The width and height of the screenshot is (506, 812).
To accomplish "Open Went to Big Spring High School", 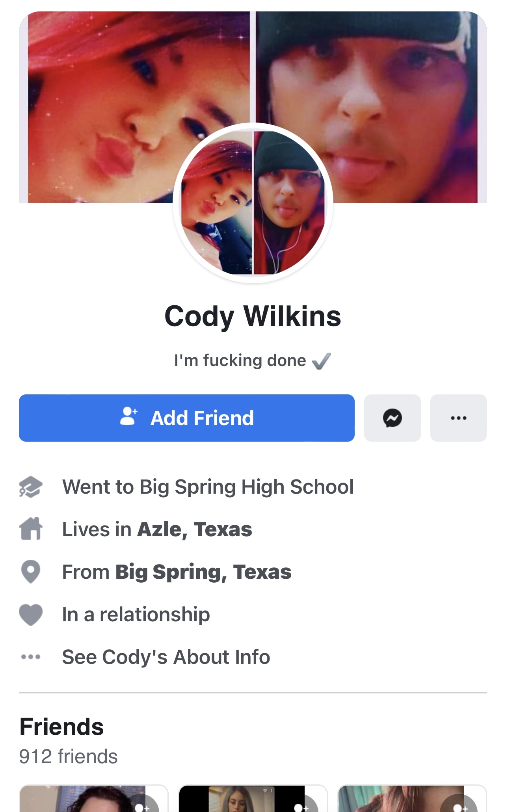I will [x=208, y=487].
